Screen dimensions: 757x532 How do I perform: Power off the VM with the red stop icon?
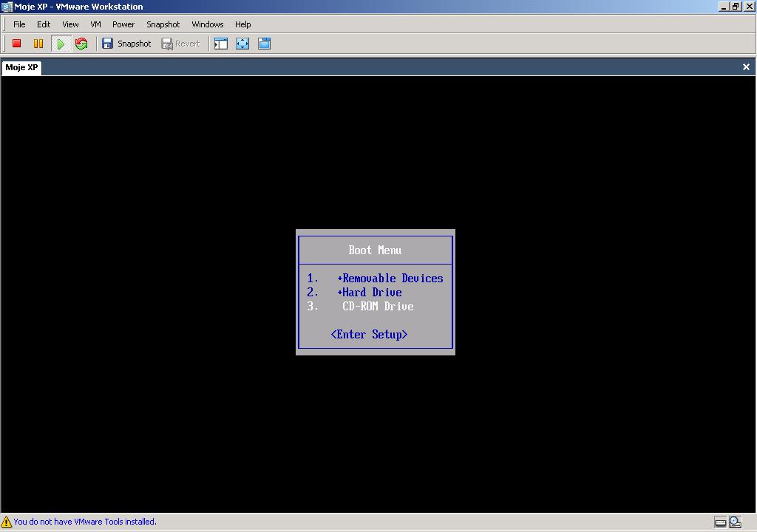point(16,44)
